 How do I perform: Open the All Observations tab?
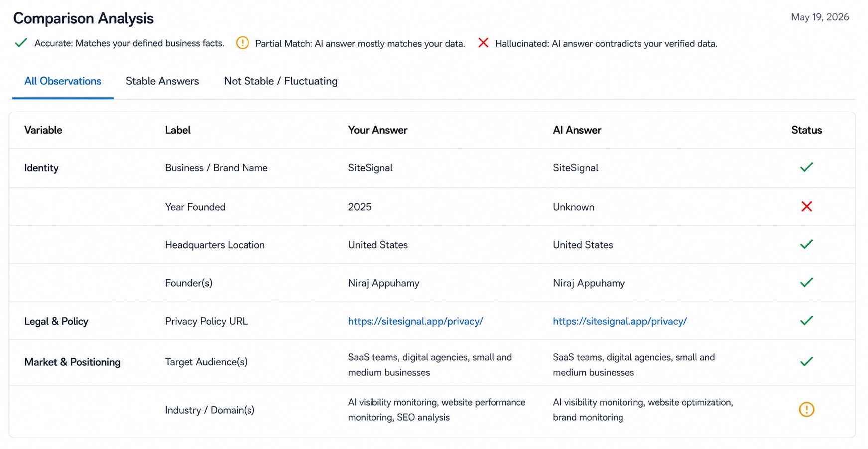[63, 81]
